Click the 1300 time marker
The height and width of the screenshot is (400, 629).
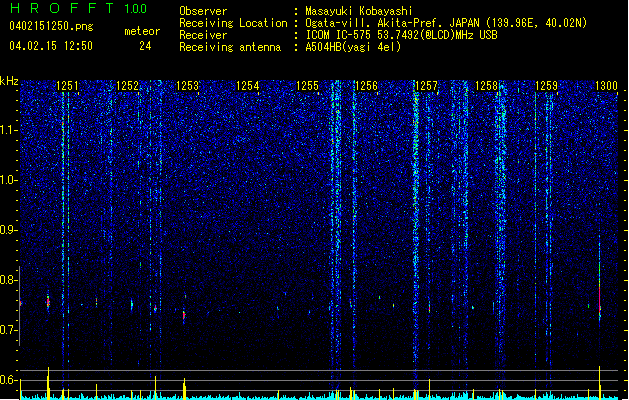606,86
